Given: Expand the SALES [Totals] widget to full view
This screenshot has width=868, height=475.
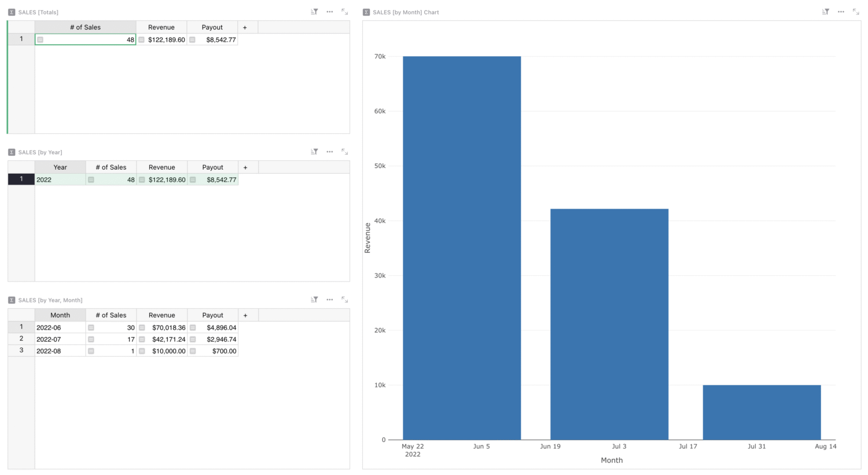Looking at the screenshot, I should [x=345, y=12].
